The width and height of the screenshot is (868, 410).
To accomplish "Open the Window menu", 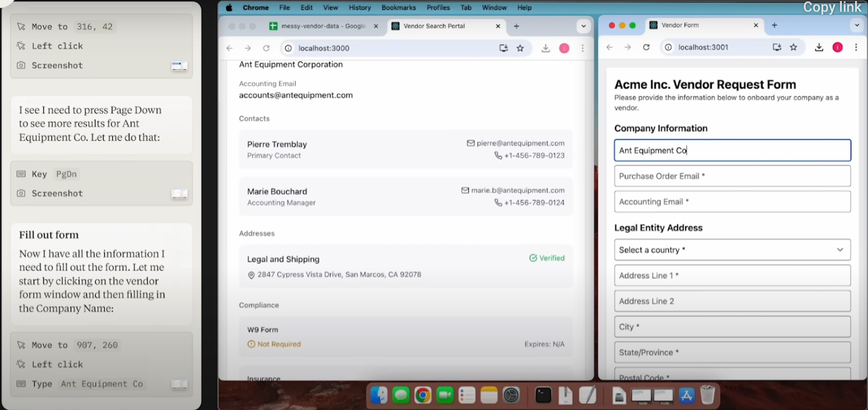I will 494,7.
